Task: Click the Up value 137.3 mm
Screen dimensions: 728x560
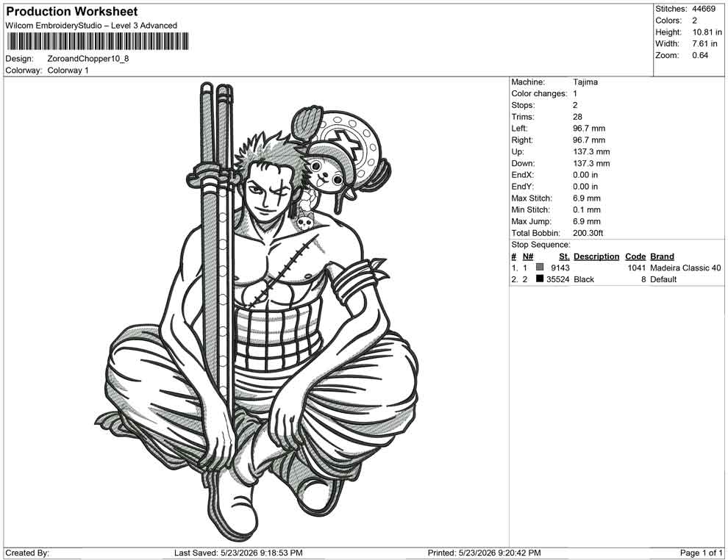Action: tap(591, 151)
